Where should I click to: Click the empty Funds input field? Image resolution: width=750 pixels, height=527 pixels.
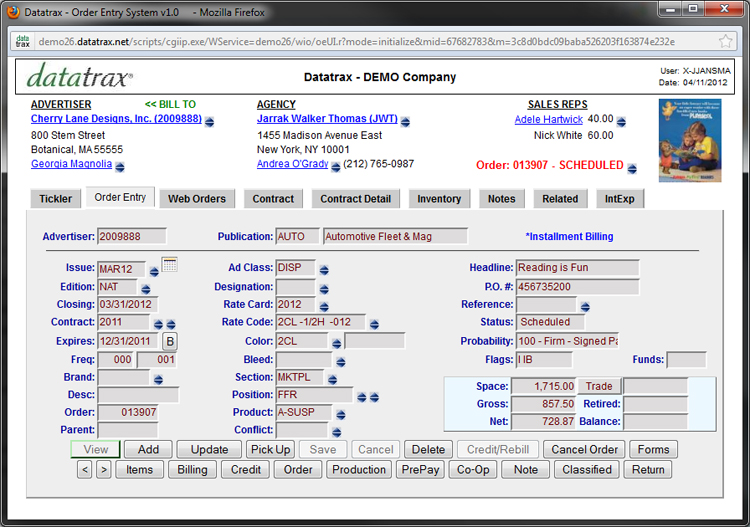(x=686, y=360)
